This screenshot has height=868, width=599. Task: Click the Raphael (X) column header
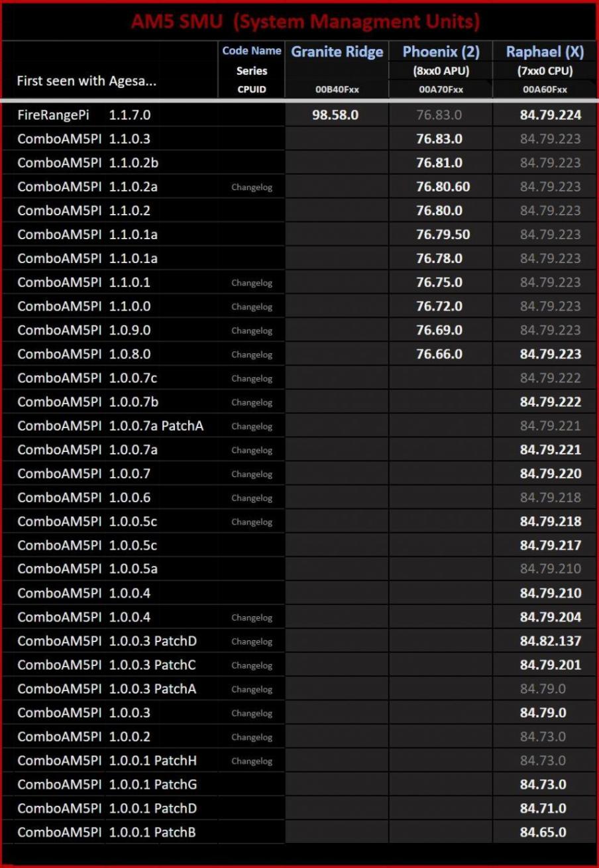[545, 52]
